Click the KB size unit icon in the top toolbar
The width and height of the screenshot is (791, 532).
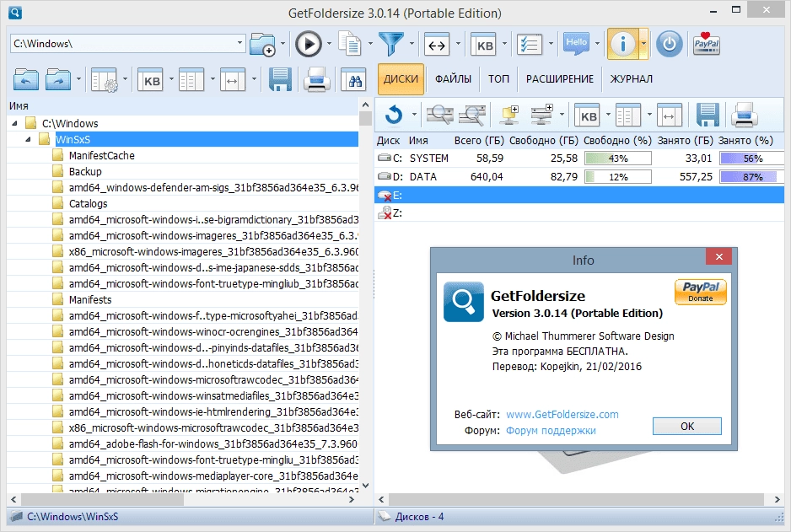(x=483, y=45)
